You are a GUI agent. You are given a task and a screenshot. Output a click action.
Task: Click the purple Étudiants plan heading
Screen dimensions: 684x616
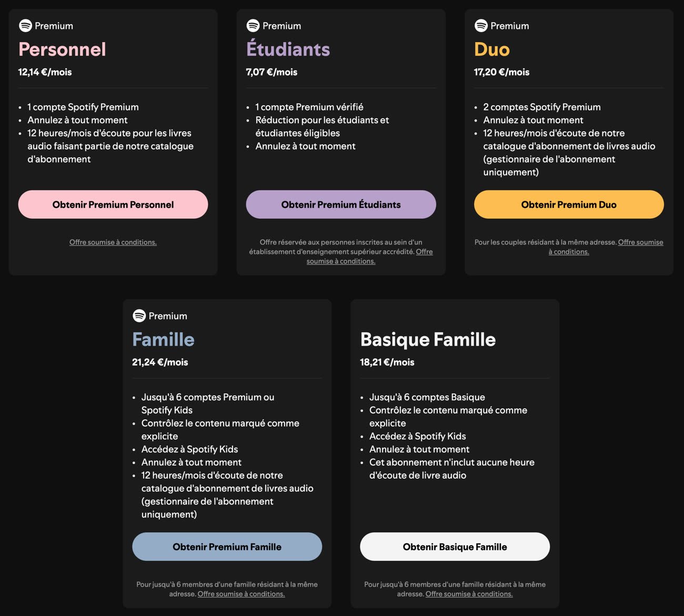pyautogui.click(x=288, y=48)
